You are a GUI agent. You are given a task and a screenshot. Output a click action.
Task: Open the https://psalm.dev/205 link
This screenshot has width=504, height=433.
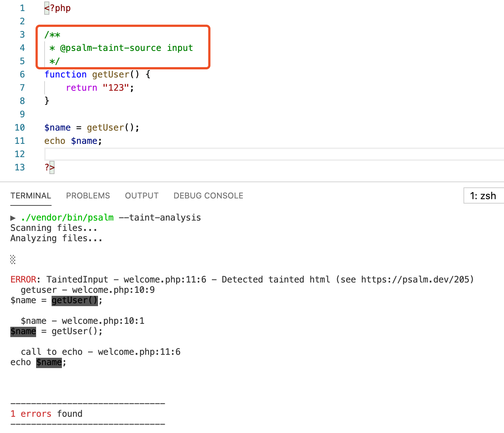(414, 280)
